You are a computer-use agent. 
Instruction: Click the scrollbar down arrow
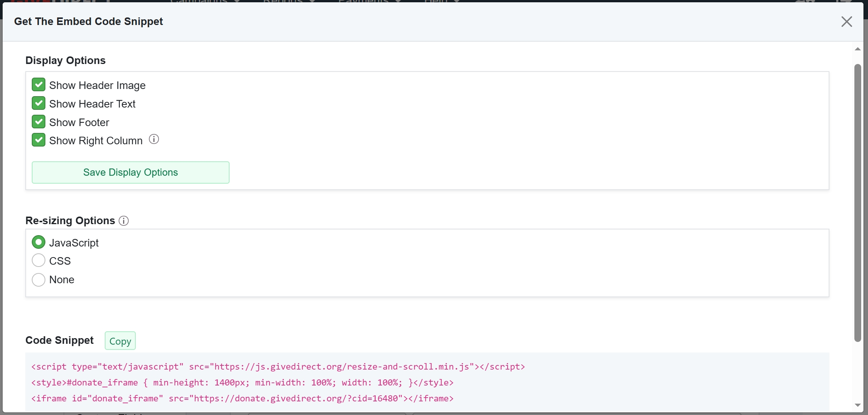857,405
